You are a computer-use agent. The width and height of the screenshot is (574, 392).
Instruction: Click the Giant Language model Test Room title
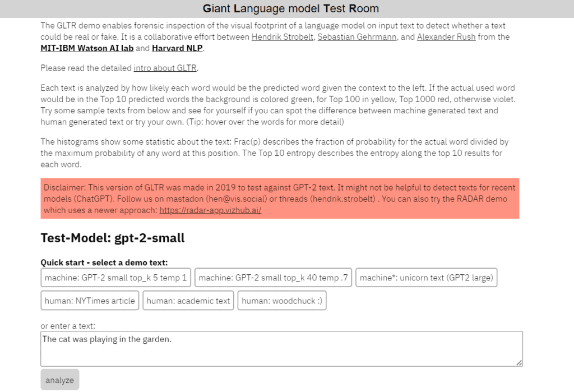tap(291, 8)
